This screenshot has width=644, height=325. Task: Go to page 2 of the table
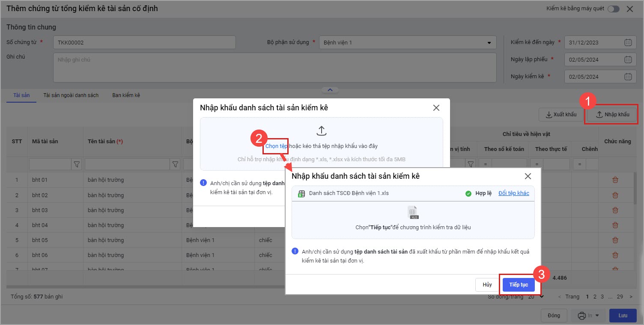tap(595, 296)
